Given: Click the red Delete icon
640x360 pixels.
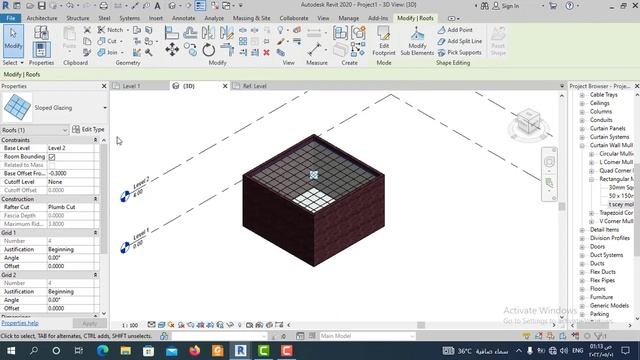Looking at the screenshot, I should click(267, 52).
